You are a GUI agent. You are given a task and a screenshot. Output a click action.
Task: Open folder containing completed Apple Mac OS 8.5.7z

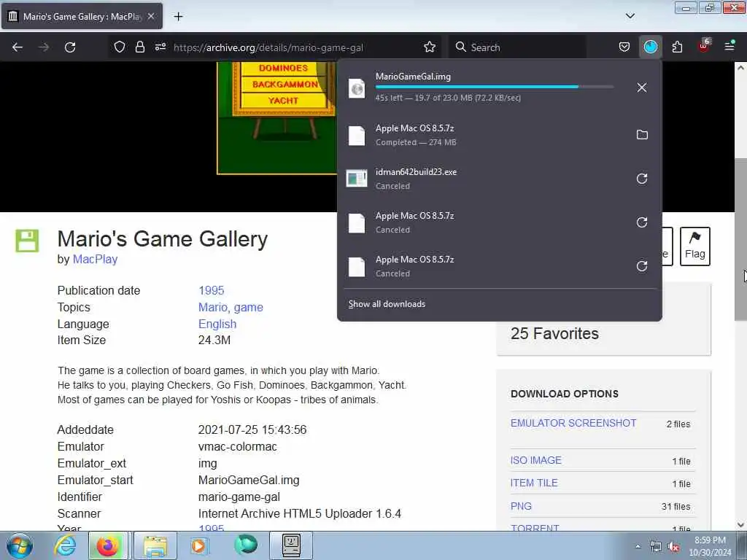pyautogui.click(x=642, y=135)
